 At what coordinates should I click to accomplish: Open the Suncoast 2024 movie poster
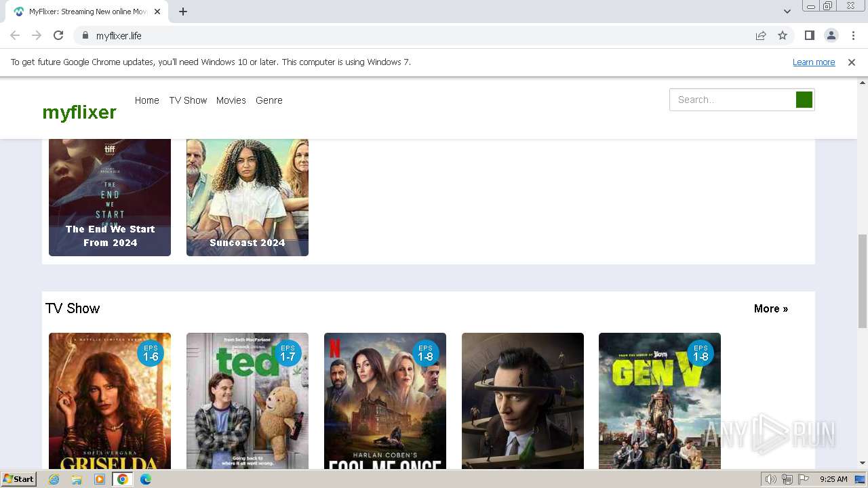[248, 197]
